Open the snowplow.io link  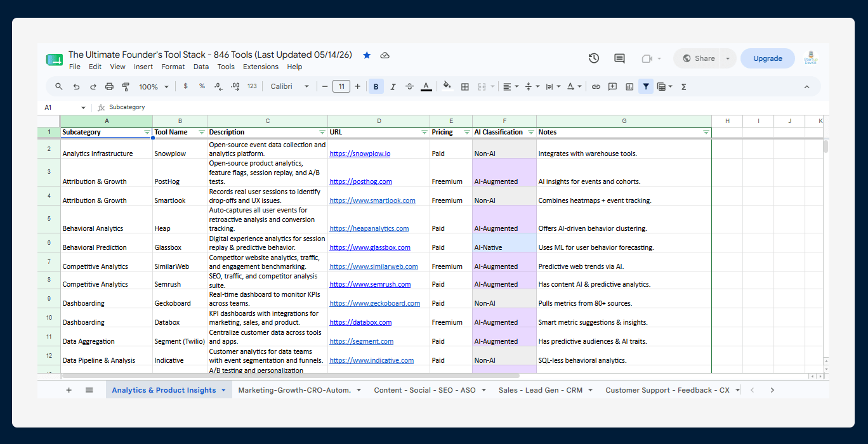(360, 153)
